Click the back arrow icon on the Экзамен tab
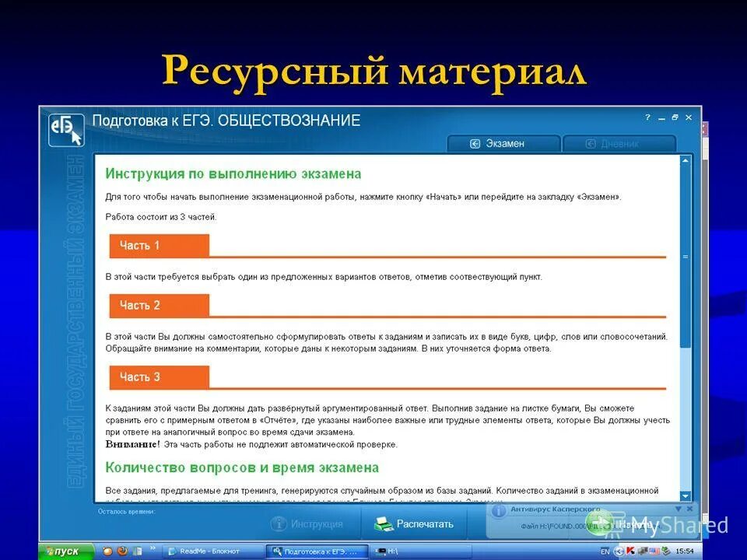Viewport: 747px width, 560px height. click(x=475, y=143)
